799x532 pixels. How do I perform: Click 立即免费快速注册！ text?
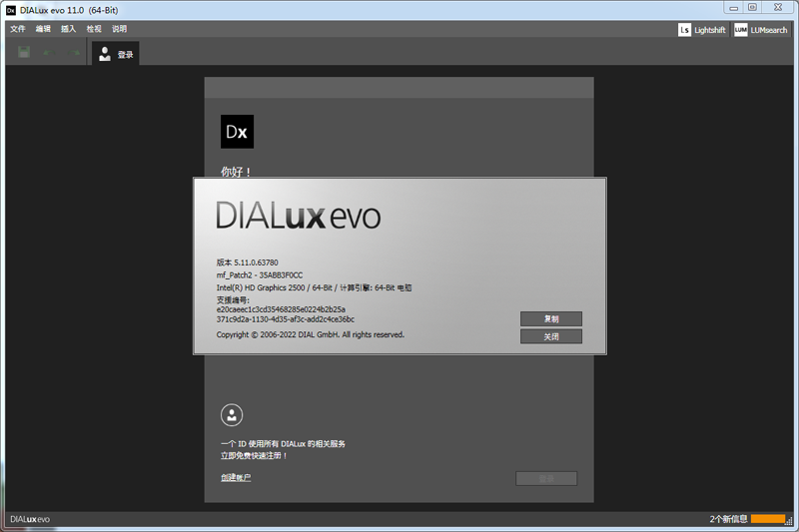254,455
